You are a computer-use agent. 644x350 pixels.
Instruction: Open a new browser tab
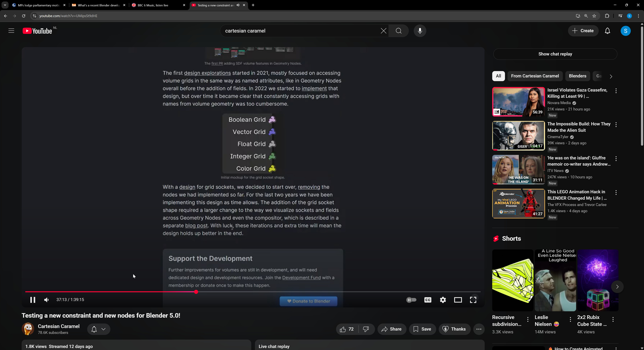click(253, 5)
